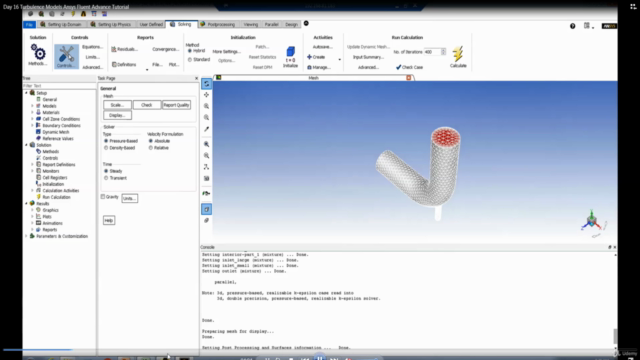The width and height of the screenshot is (640, 360).
Task: Select the probe tool in viewport toolbar
Action: pos(207,129)
